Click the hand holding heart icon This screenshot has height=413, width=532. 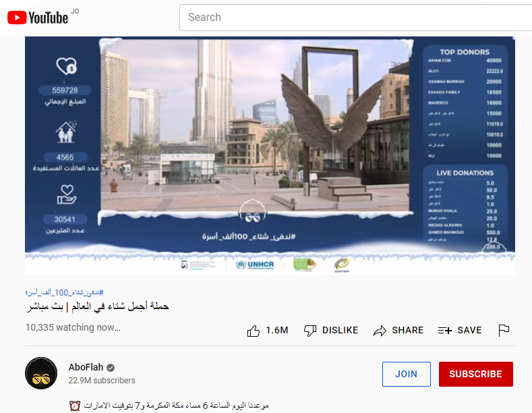click(x=67, y=194)
